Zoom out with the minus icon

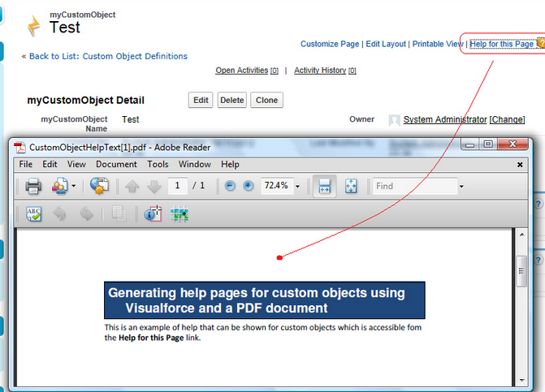point(230,186)
